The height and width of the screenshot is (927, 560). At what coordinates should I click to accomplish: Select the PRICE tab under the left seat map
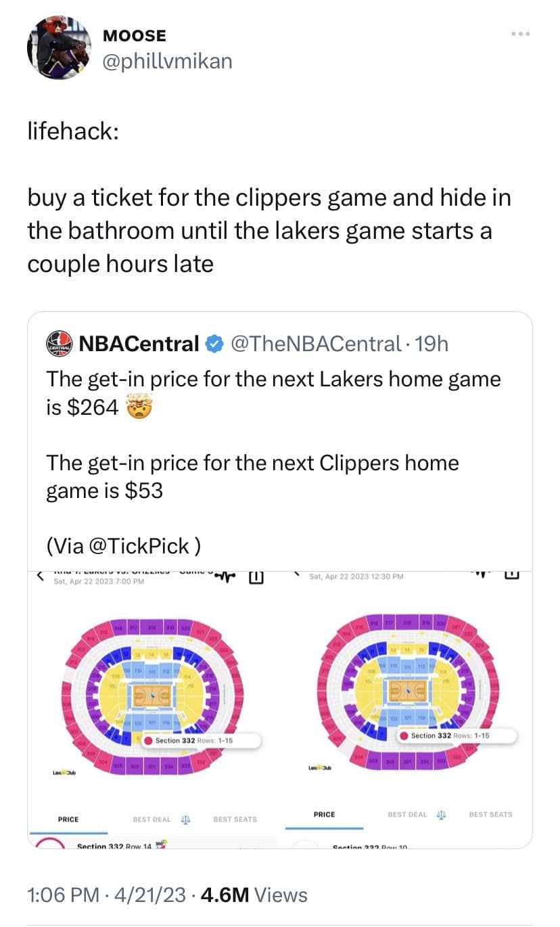point(68,819)
